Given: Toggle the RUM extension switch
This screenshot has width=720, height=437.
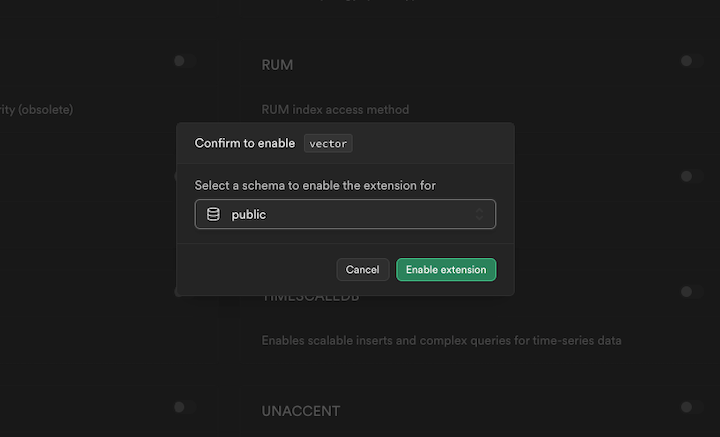Looking at the screenshot, I should (x=180, y=61).
